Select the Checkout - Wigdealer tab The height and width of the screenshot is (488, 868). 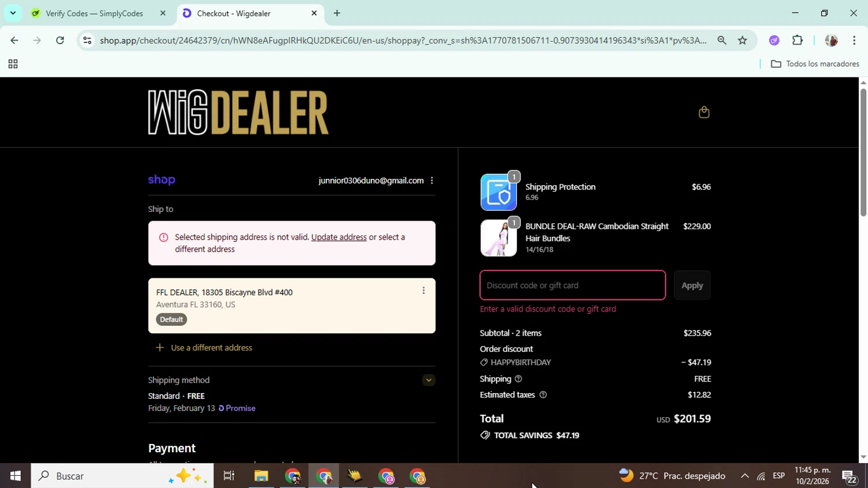234,13
